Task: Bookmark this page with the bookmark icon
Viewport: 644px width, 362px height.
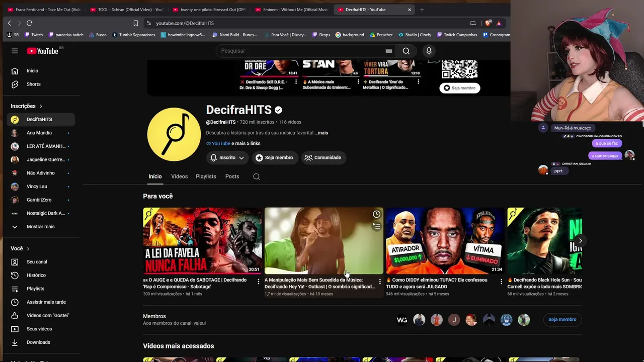Action: (135, 23)
